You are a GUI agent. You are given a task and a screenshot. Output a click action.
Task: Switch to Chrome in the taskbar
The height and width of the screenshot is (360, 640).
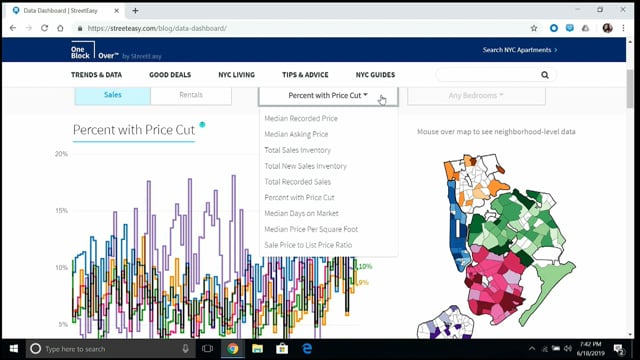click(233, 349)
